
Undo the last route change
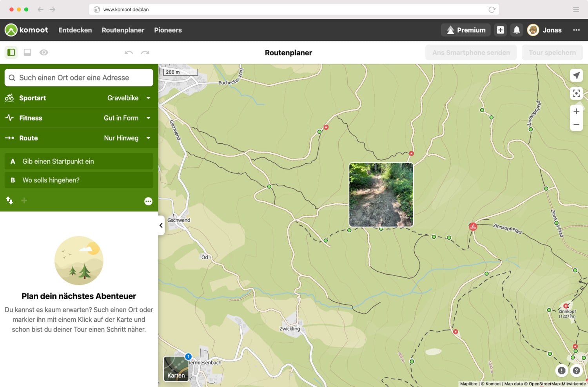click(x=129, y=53)
